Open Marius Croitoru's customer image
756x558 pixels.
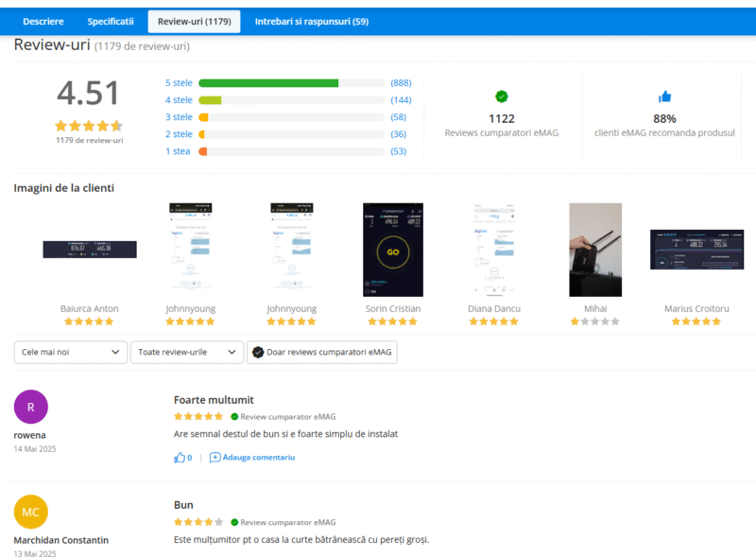point(696,250)
